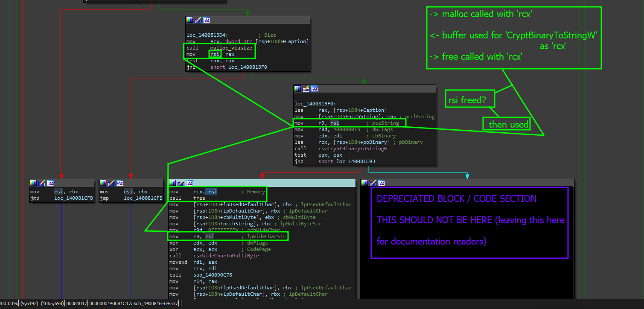The image size is (644, 309).
Task: Click the group nodes icon on the loc_140081BD4 block
Action: coord(207,20)
